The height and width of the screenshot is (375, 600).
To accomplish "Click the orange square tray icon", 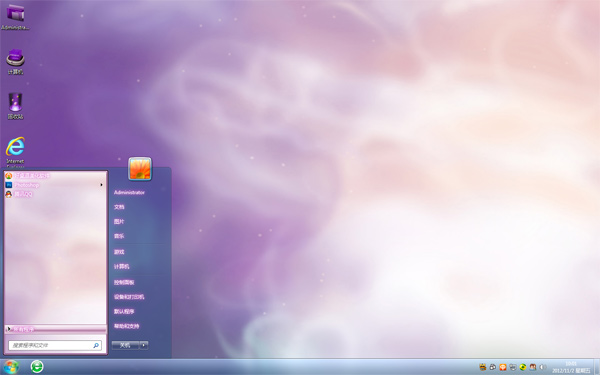I will (x=502, y=367).
